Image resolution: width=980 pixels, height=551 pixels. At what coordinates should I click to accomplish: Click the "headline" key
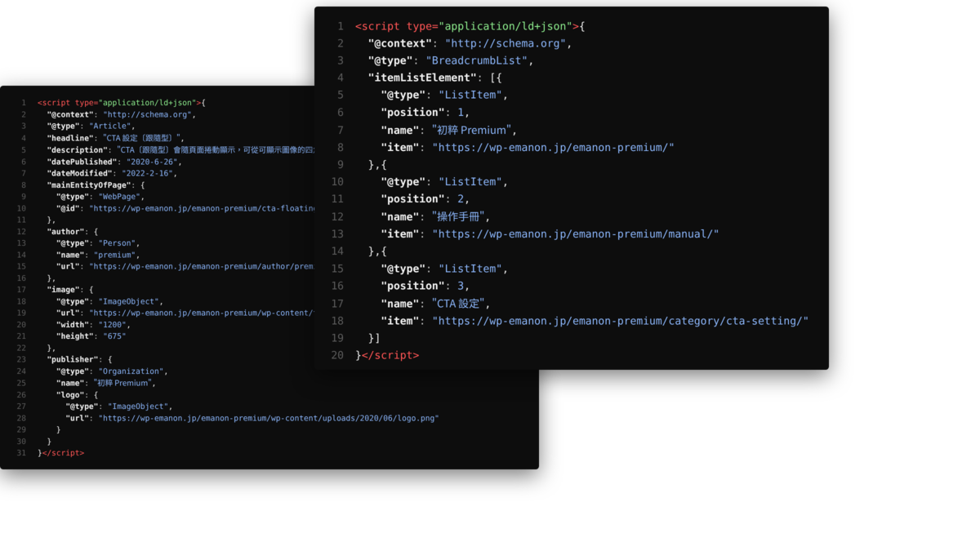71,138
